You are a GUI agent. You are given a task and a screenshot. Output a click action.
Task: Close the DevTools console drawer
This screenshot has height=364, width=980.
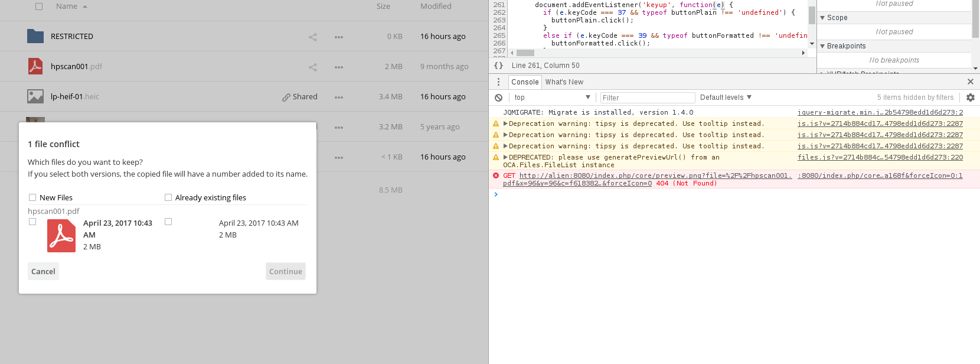pos(971,82)
